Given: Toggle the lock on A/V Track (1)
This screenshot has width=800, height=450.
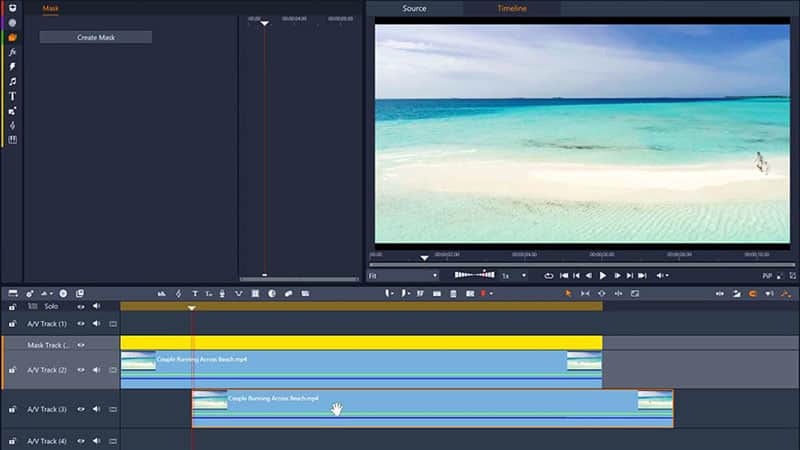Looking at the screenshot, I should click(13, 324).
